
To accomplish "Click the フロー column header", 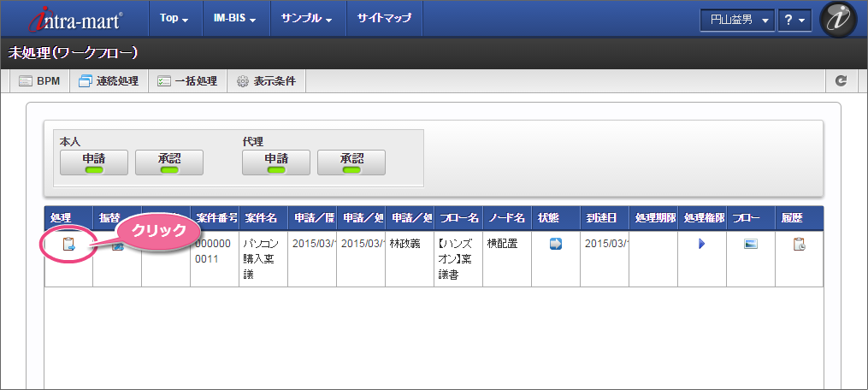I will (x=751, y=218).
